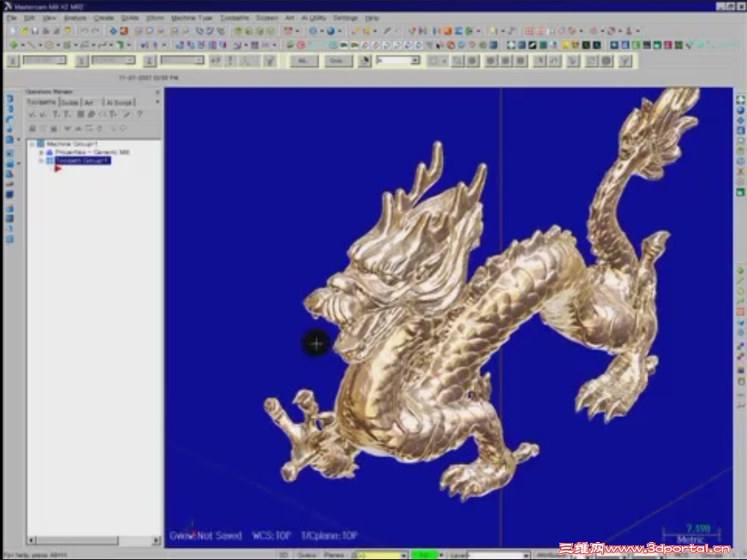Toggle the 3D mode in status bar
Image resolution: width=747 pixels, height=560 pixels.
(284, 555)
